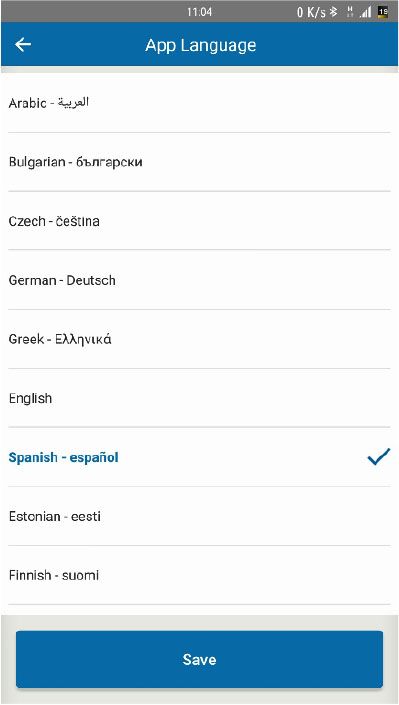Pick German - Deutsch language
This screenshot has width=399, height=705.
click(x=199, y=280)
